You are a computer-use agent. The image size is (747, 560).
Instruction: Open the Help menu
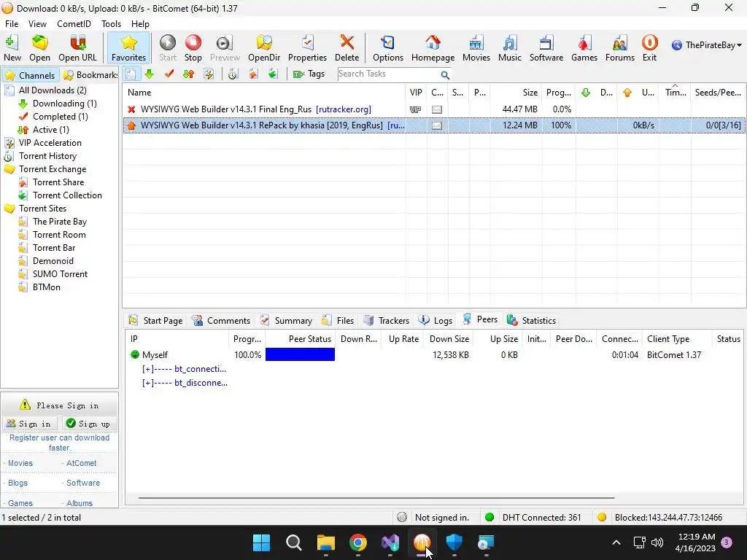(140, 24)
